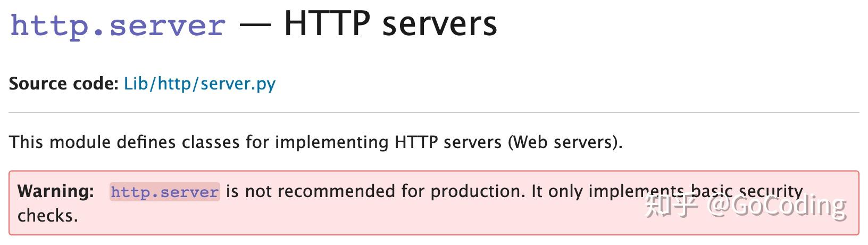Click the word 'checks.' in the warning box

(48, 216)
